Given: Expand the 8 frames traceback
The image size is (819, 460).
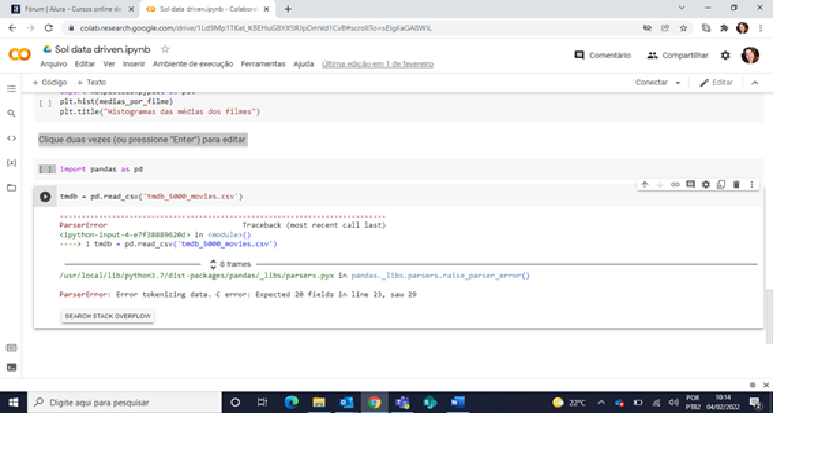Looking at the screenshot, I should [x=230, y=264].
